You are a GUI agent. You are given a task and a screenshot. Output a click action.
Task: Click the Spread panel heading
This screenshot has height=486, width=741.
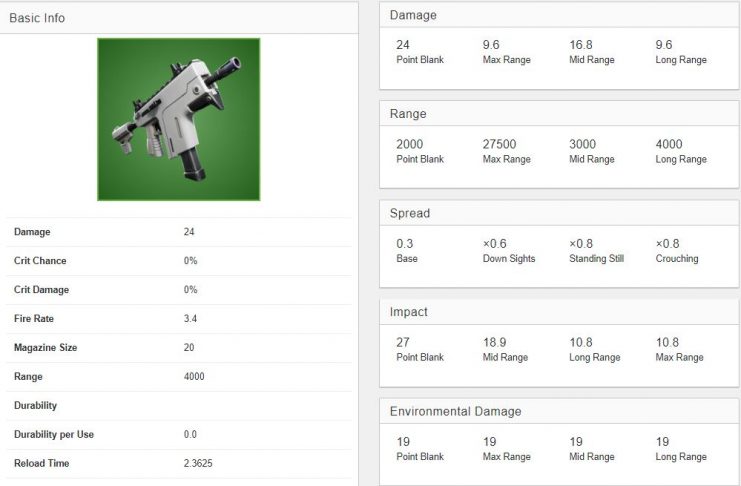tap(410, 213)
